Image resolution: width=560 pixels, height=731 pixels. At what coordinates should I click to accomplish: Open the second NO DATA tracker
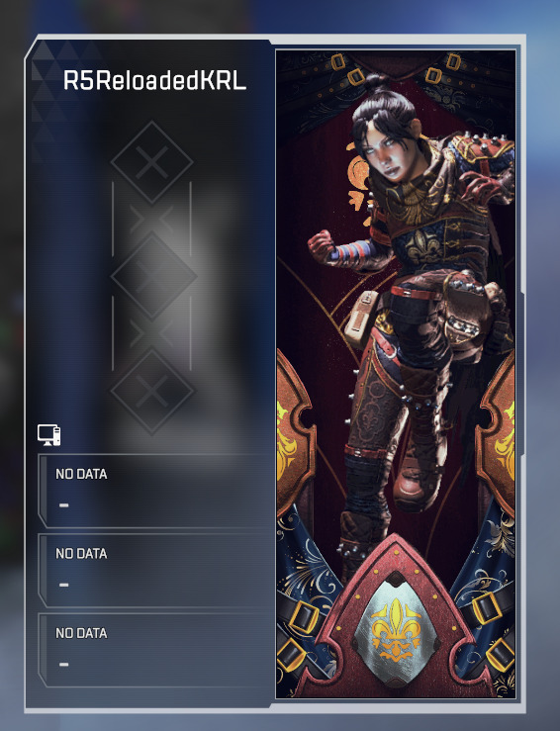pos(154,571)
